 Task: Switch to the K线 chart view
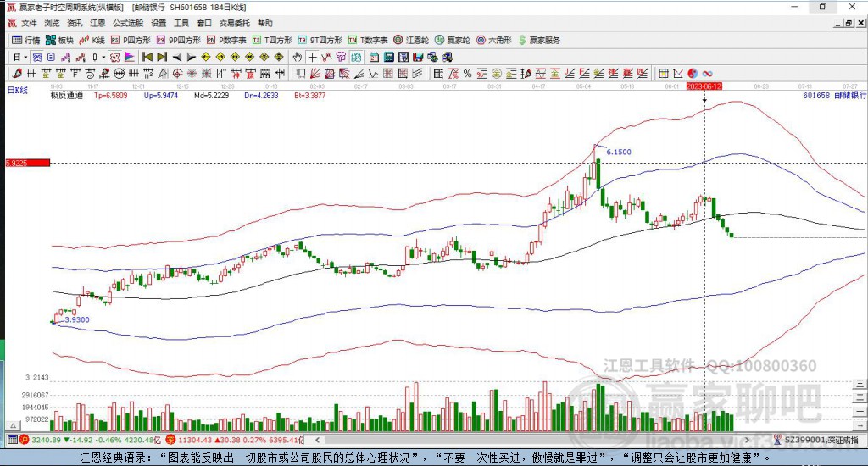[x=92, y=40]
